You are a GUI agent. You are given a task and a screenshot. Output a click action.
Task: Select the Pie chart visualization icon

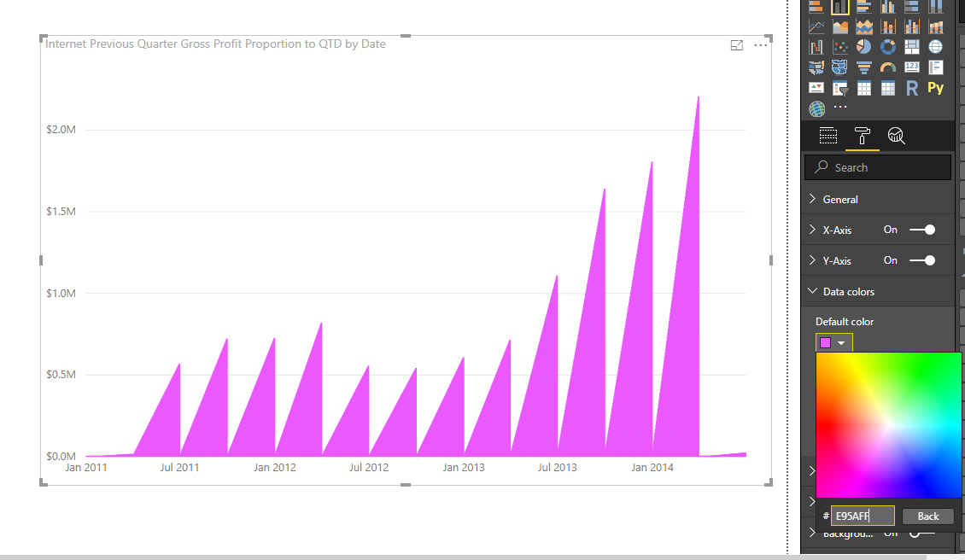coord(864,47)
